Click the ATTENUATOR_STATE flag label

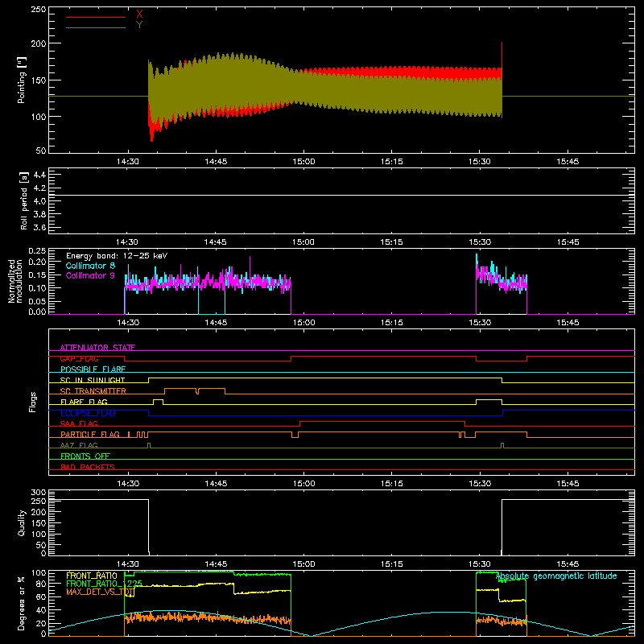(97, 348)
